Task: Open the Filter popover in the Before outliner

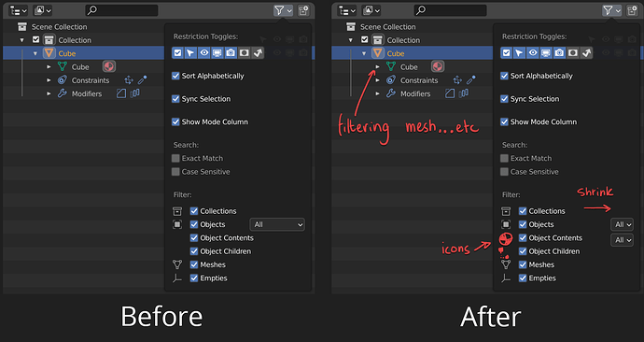Action: (x=283, y=10)
